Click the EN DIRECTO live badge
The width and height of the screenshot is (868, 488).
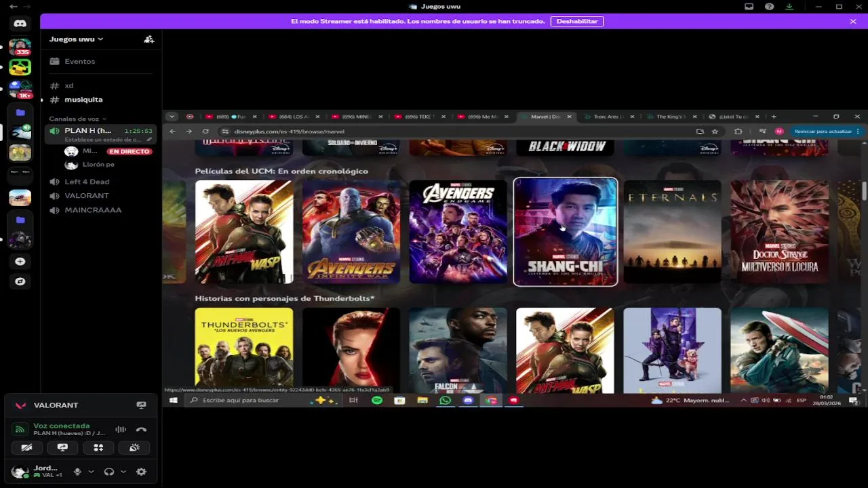pyautogui.click(x=130, y=151)
